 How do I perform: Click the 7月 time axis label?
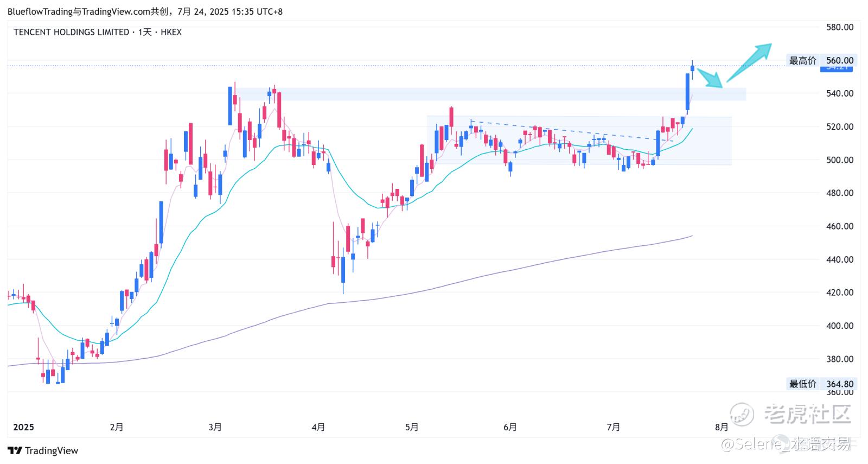[x=614, y=427]
